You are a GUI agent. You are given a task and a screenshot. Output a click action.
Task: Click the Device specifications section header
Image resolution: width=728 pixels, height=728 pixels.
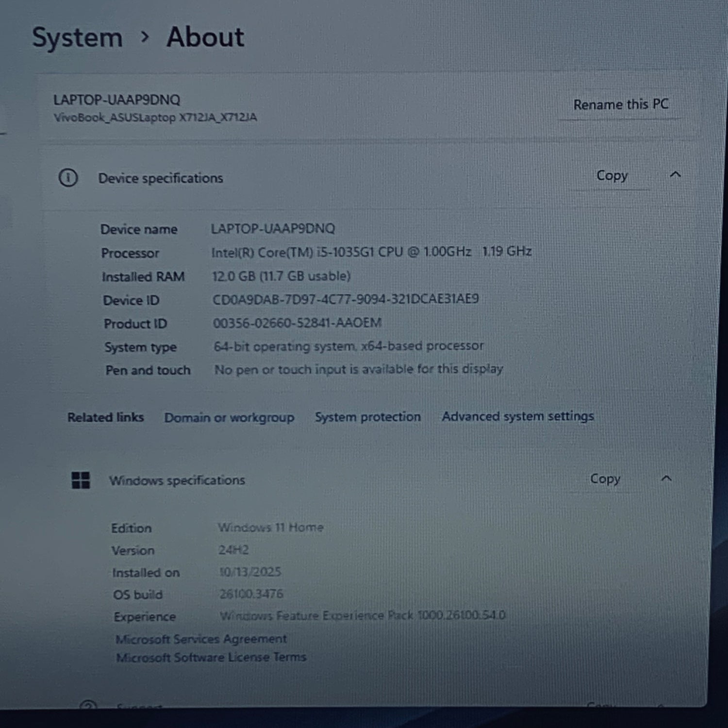[x=161, y=178]
